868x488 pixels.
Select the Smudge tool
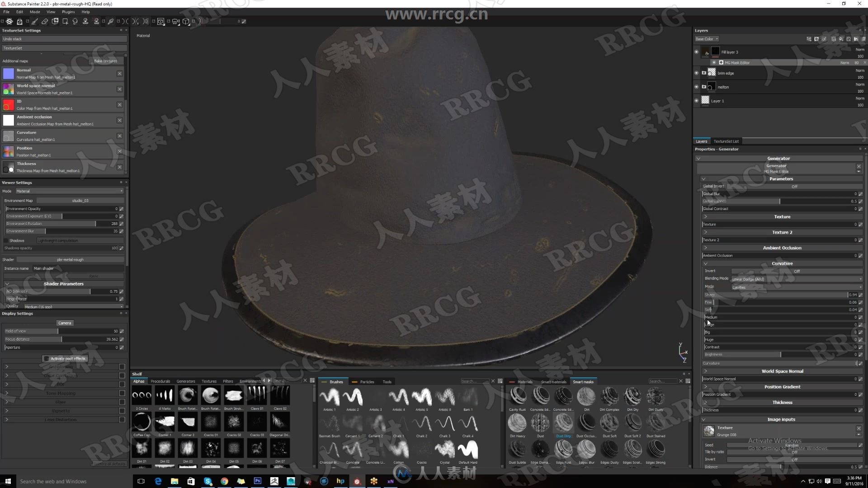pyautogui.click(x=75, y=21)
